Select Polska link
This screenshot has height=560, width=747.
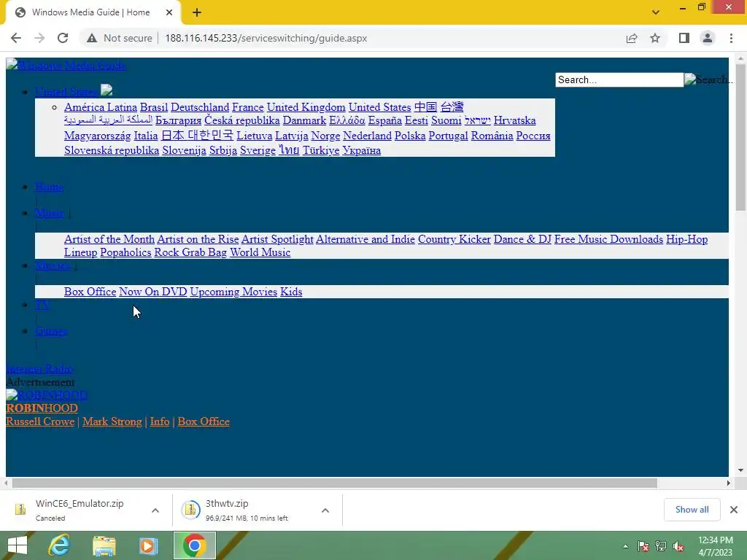(410, 136)
